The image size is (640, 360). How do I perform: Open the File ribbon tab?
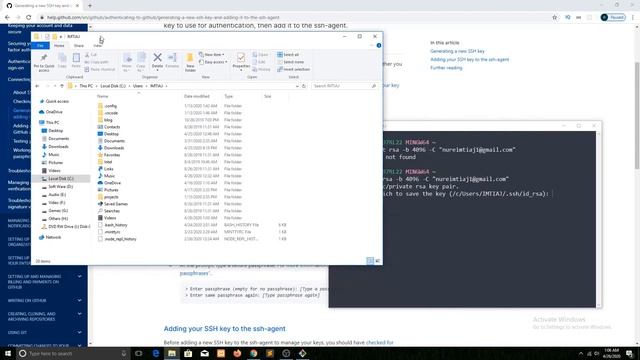point(40,45)
